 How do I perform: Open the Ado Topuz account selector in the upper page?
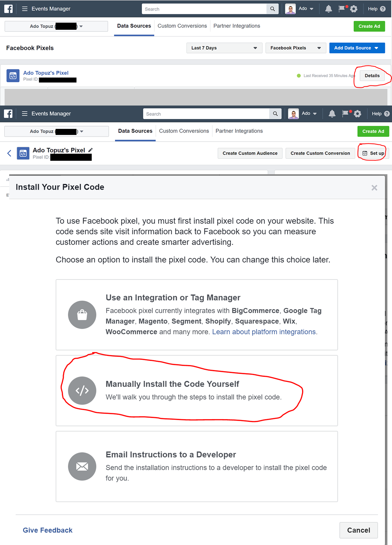(56, 26)
